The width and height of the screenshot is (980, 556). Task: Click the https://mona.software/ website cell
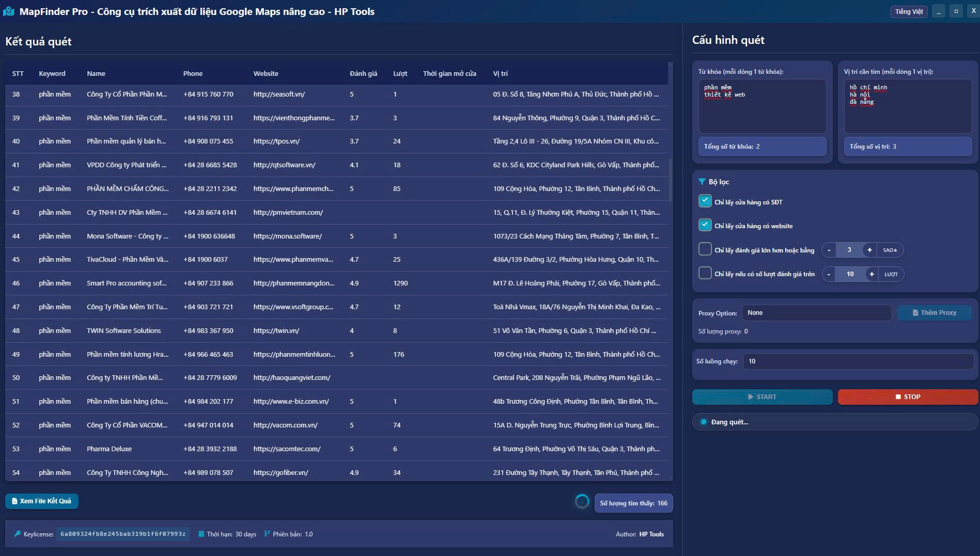tap(288, 236)
